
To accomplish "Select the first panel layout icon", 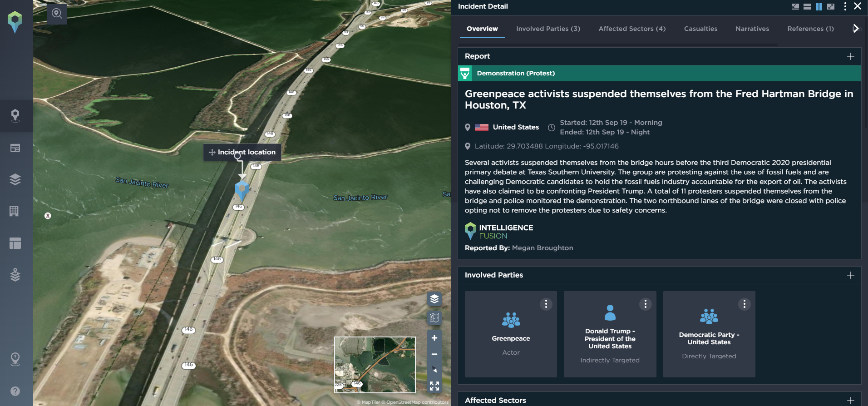I will (795, 6).
